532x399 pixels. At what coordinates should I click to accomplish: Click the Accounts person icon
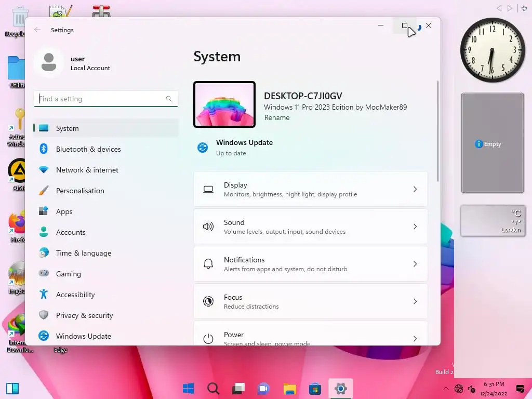coord(44,232)
